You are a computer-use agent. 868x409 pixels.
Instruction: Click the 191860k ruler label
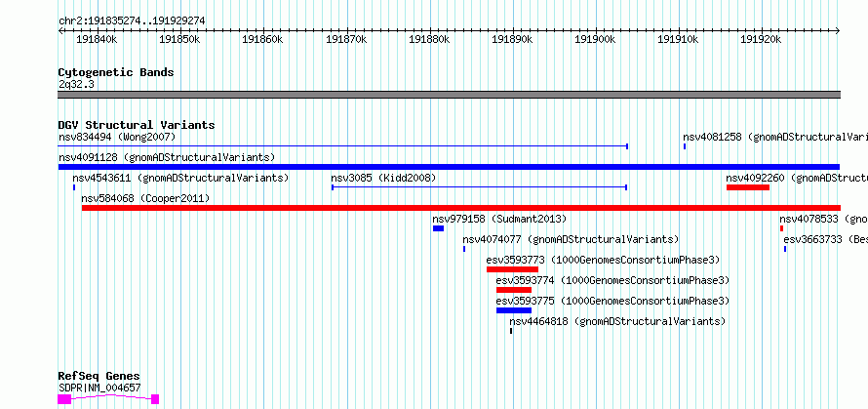click(263, 39)
